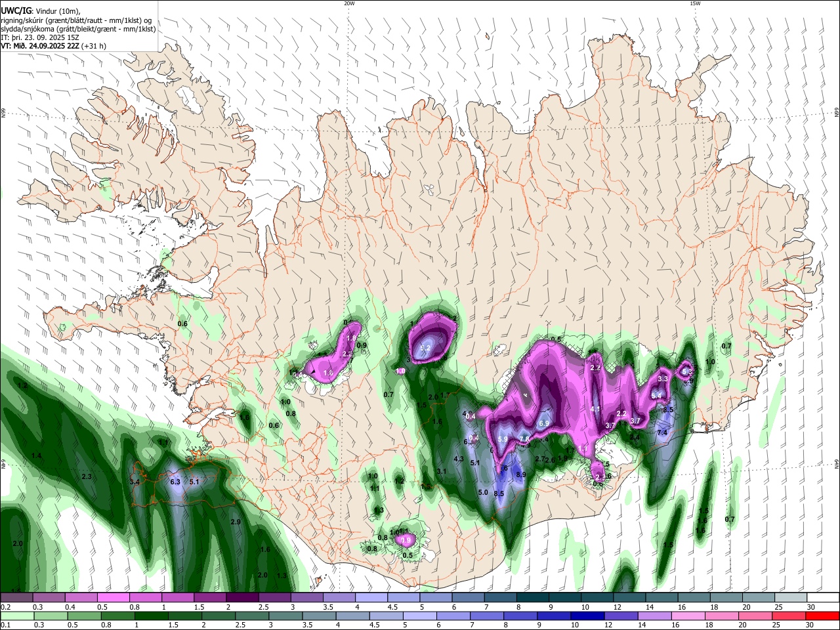Click the 7.8 value on the map
This screenshot has height=630, width=840.
click(x=524, y=439)
